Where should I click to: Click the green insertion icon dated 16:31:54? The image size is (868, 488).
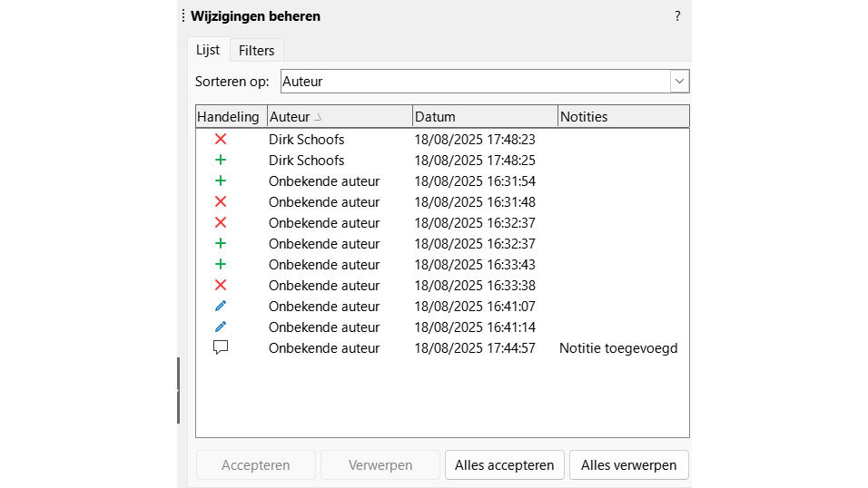tap(221, 181)
